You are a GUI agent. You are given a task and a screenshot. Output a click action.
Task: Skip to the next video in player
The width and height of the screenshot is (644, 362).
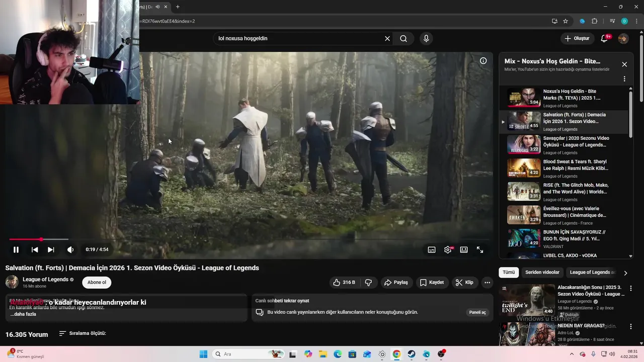pos(51,249)
